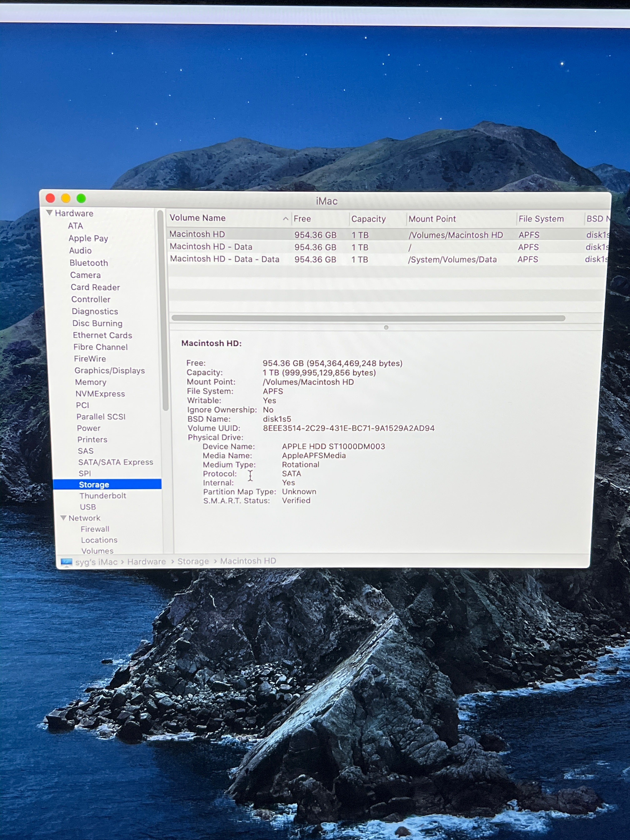630x840 pixels.
Task: Select Audio in the sidebar
Action: tap(80, 251)
